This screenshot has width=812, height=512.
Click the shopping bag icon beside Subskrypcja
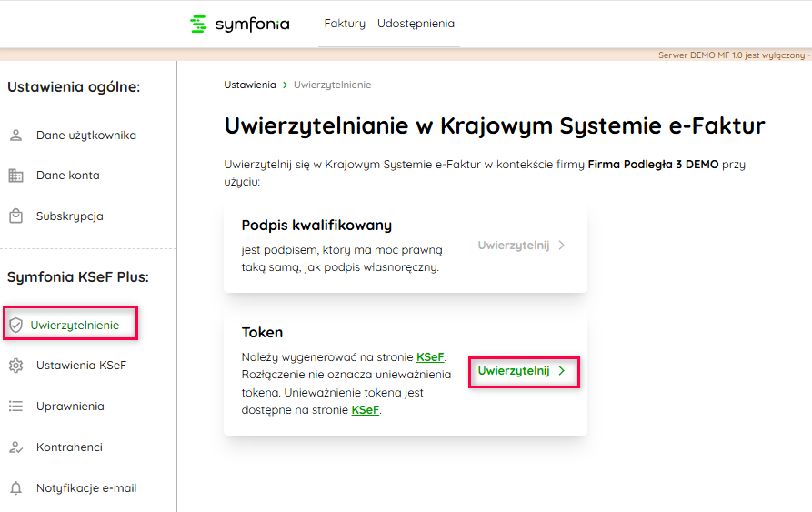click(x=15, y=216)
